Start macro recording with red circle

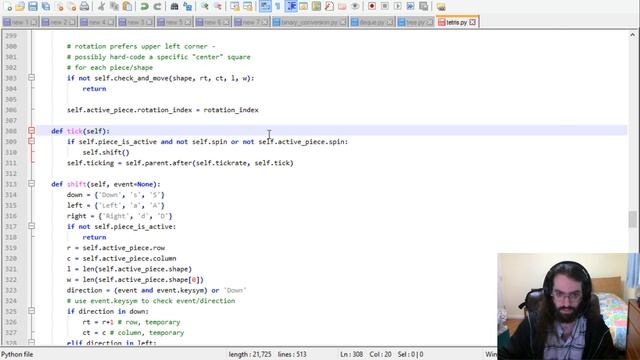(372, 6)
